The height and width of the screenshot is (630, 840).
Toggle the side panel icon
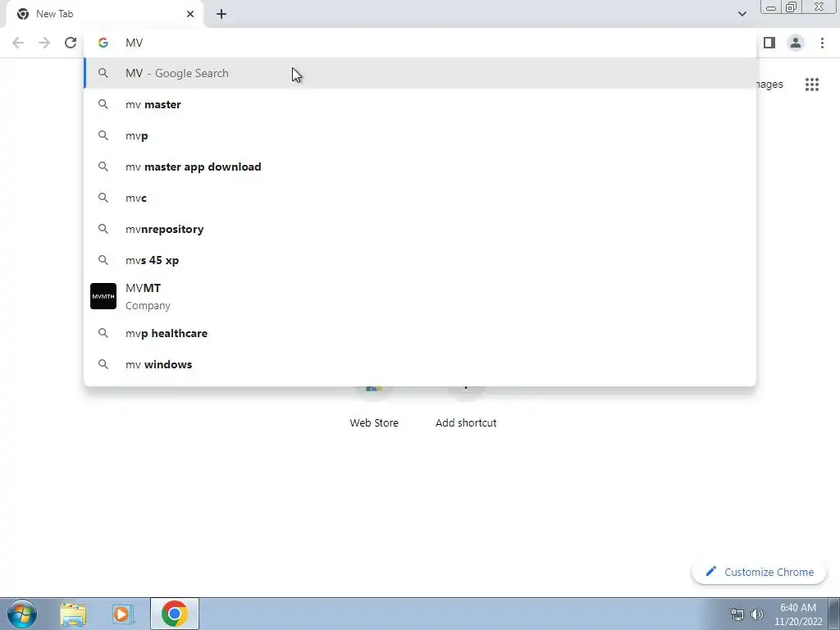click(x=769, y=43)
